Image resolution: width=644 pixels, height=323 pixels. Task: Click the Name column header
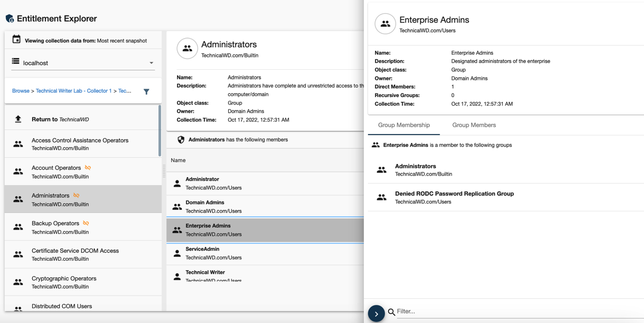coord(178,160)
